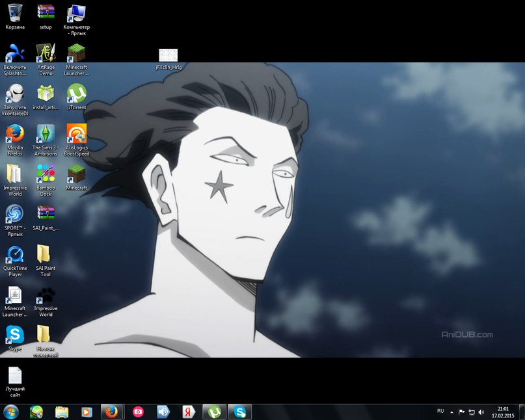Open the media player taskbar icon
Image resolution: width=525 pixels, height=420 pixels.
coord(87,412)
